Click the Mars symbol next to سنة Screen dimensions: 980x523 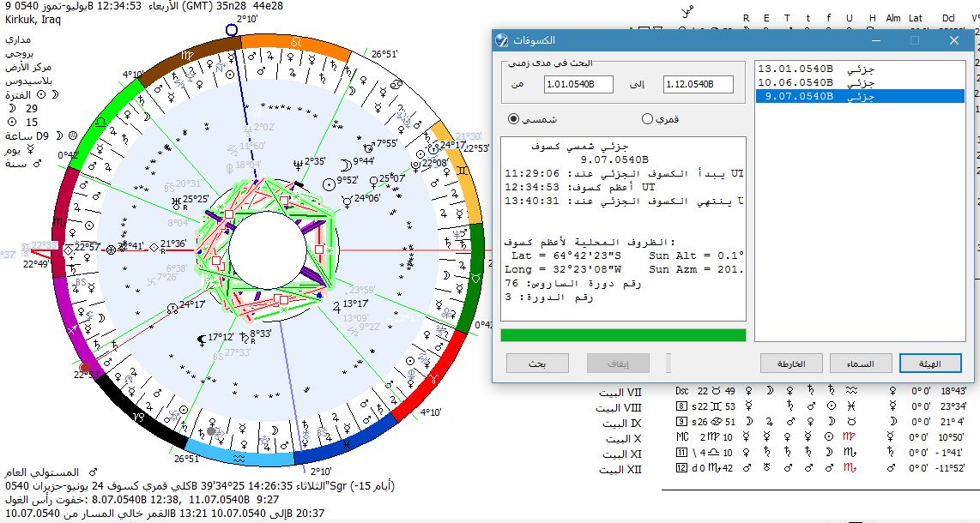click(36, 164)
